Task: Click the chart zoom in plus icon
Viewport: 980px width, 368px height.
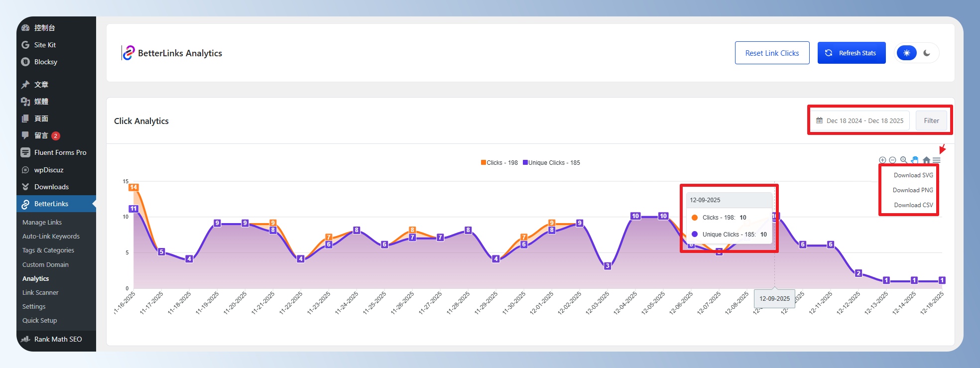Action: click(x=882, y=160)
